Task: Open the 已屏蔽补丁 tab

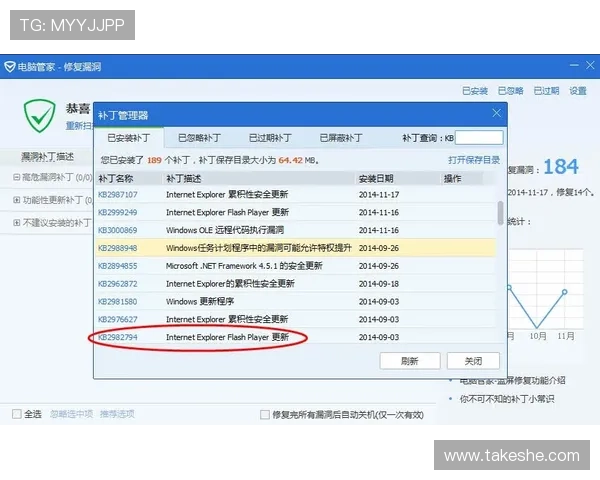Action: 341,138
